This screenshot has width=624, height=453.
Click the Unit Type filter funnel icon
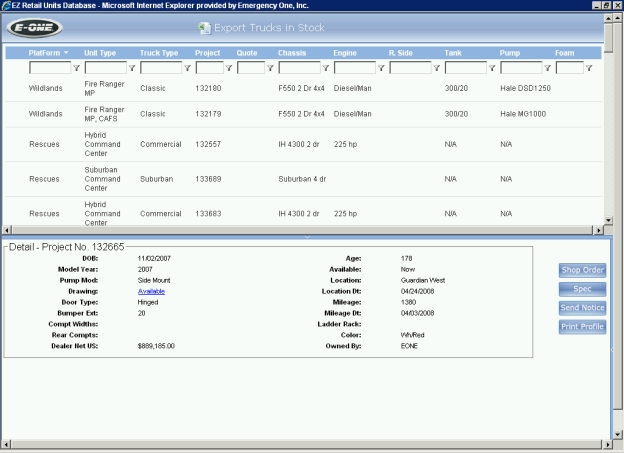132,68
